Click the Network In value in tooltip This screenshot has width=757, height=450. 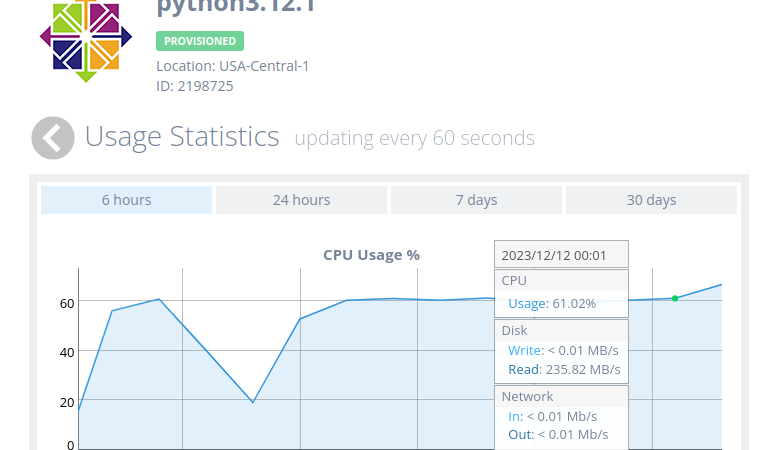(552, 416)
